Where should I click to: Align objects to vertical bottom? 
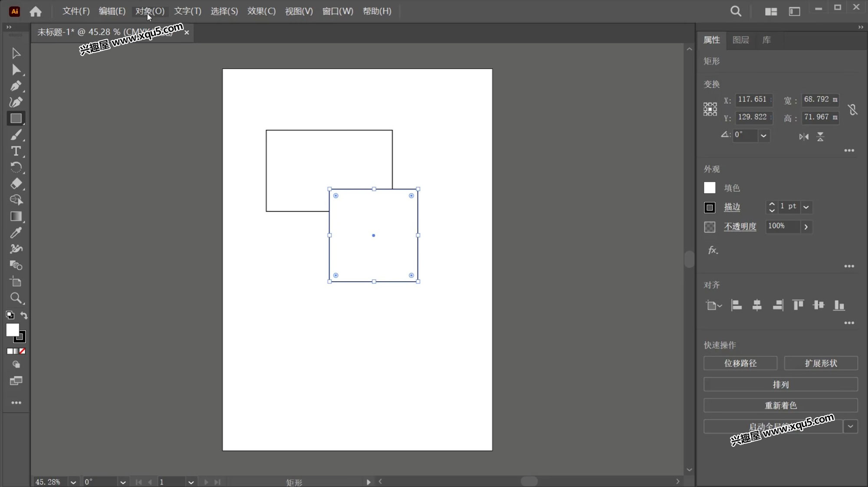click(x=839, y=305)
